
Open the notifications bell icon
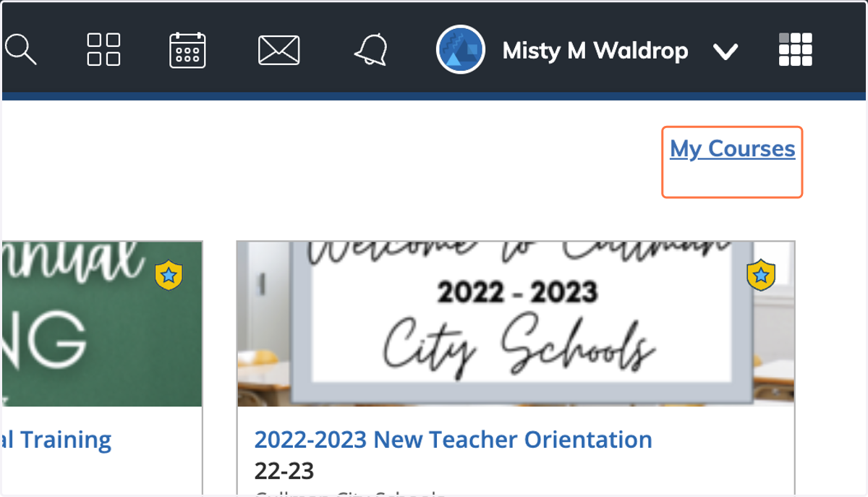pos(371,50)
